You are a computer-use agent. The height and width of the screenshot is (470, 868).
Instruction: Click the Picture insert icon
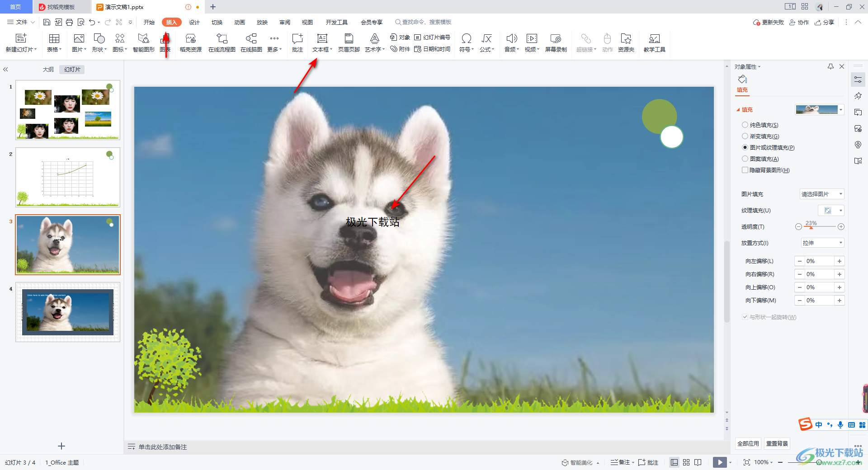click(x=79, y=39)
